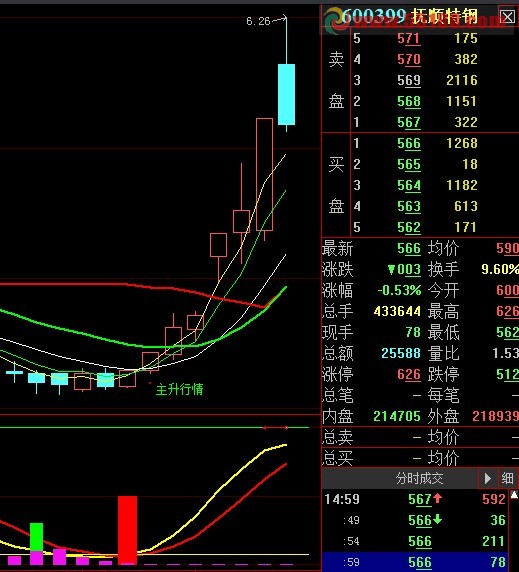Click the play arrow beside 分时成交
The width and height of the screenshot is (519, 572).
[487, 478]
